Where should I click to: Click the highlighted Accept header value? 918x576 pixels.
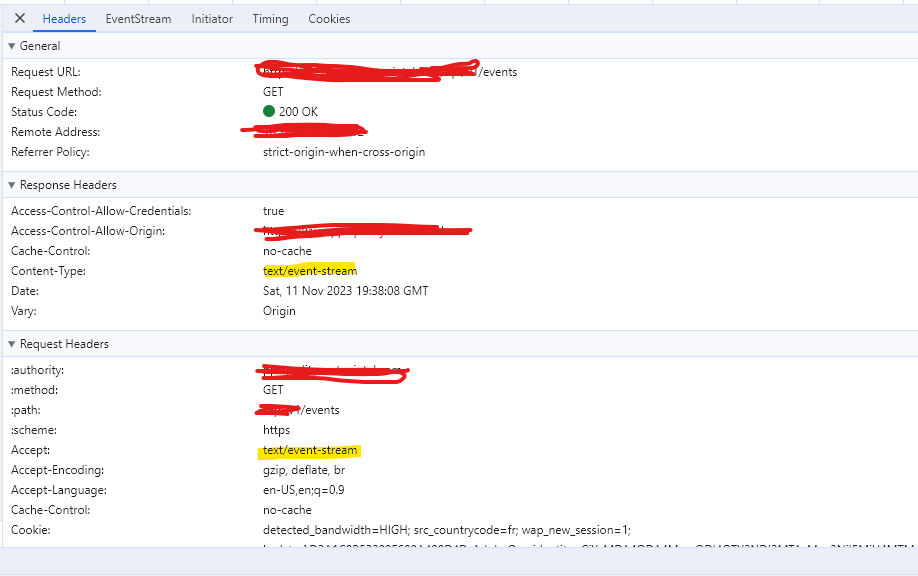[309, 449]
